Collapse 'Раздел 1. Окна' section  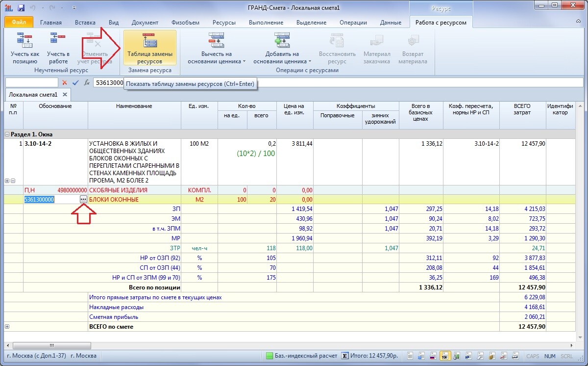click(7, 134)
